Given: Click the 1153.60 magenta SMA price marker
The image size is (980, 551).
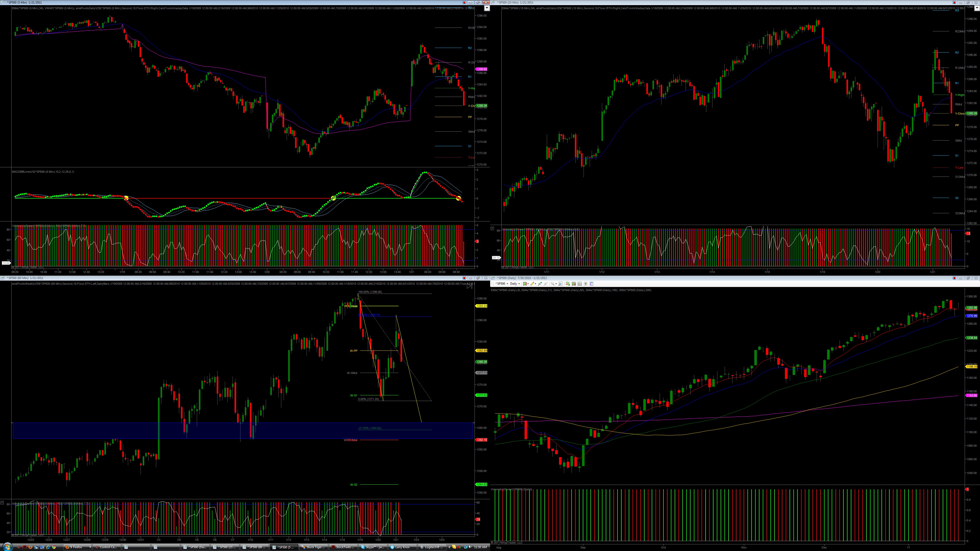Looking at the screenshot, I should [972, 395].
